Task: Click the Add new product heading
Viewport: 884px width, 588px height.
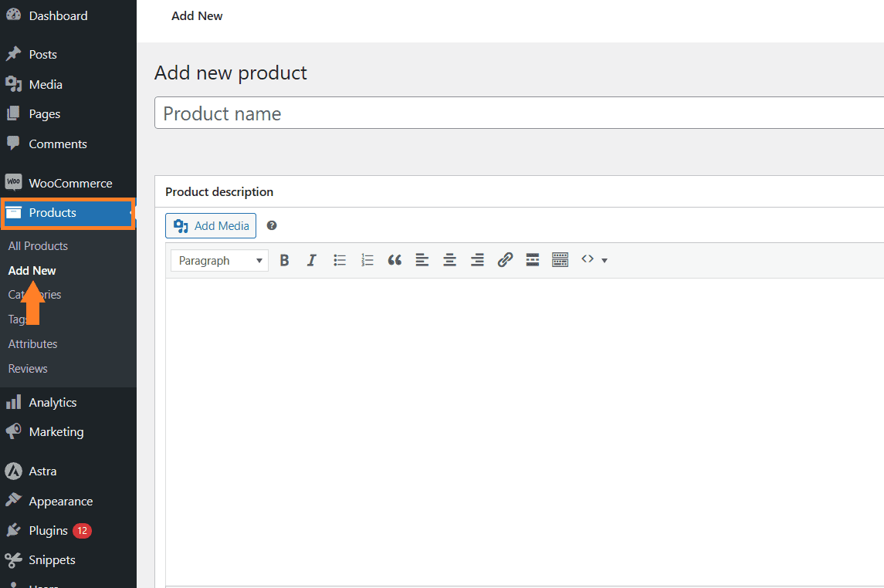Action: tap(231, 73)
